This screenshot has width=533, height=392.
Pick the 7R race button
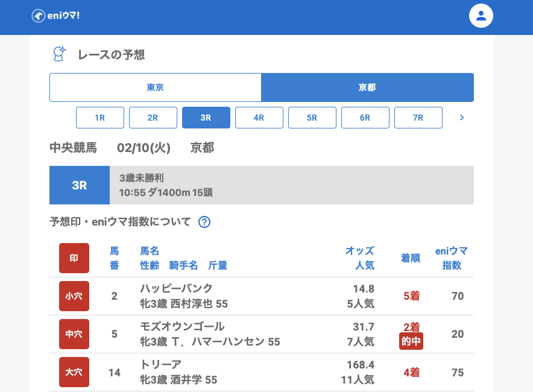[x=418, y=118]
